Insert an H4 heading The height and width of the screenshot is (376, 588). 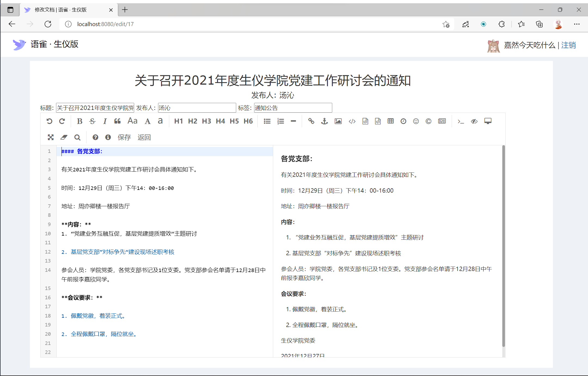(220, 121)
